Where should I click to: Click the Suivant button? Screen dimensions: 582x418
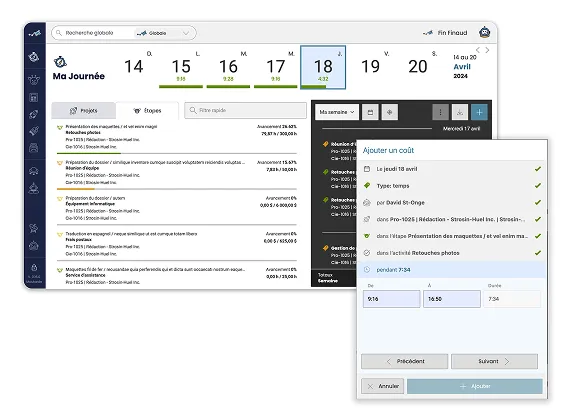[494, 361]
